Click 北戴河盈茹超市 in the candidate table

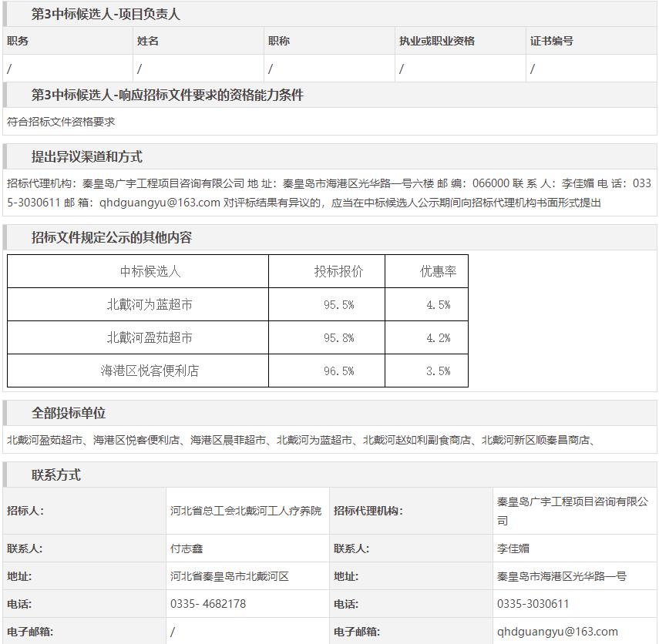[150, 337]
